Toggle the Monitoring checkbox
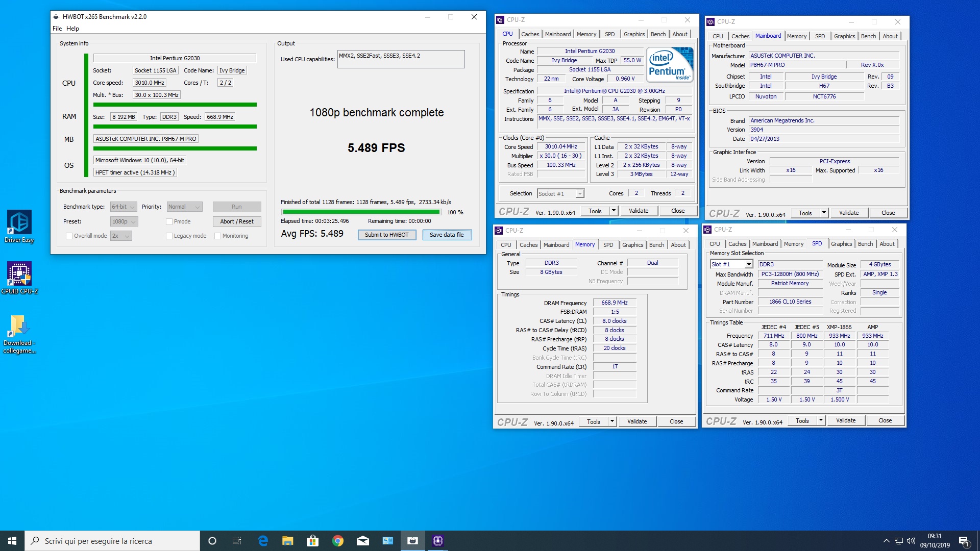The height and width of the screenshot is (551, 980). [x=217, y=236]
